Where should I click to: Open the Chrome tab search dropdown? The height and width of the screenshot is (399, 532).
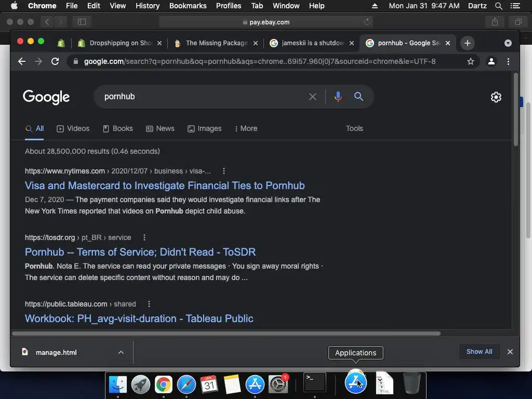(508, 43)
